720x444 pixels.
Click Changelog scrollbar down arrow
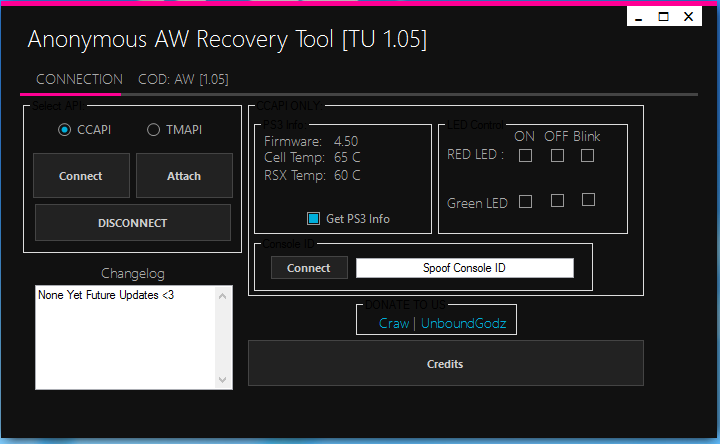click(223, 380)
